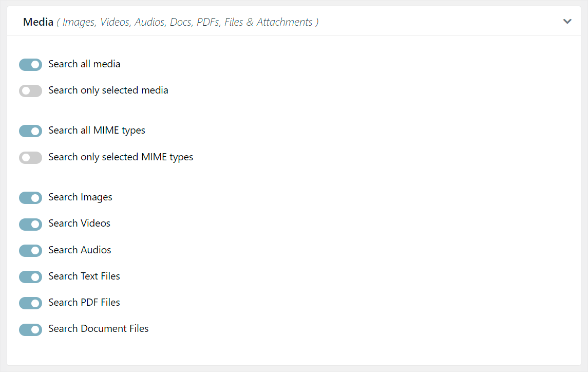Toggle Search Text Files off
The width and height of the screenshot is (588, 372).
(30, 276)
